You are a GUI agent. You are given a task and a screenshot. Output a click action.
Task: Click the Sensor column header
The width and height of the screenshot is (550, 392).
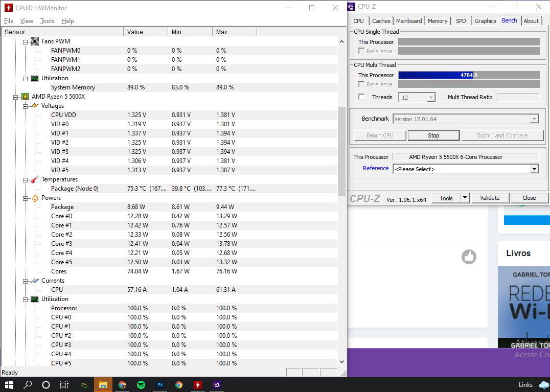tap(62, 32)
